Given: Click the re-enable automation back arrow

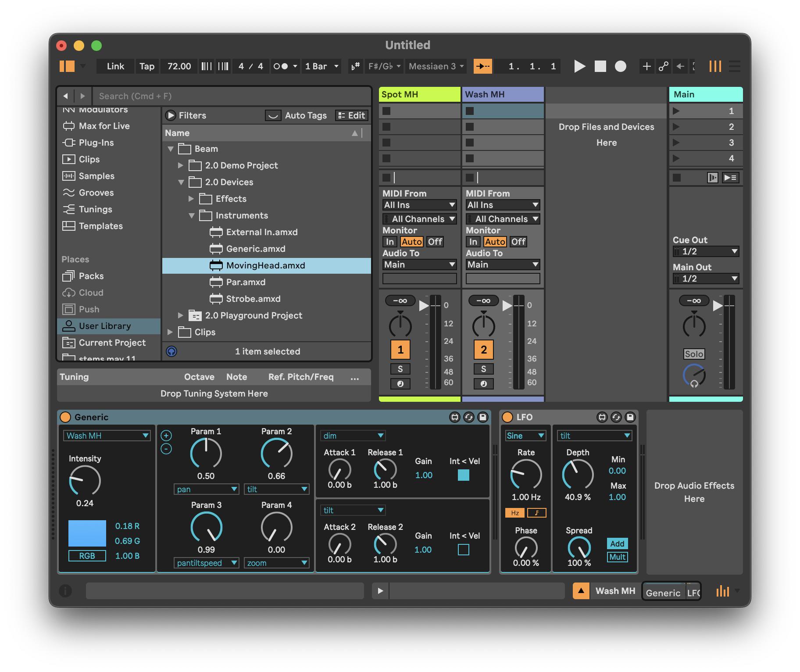Looking at the screenshot, I should pyautogui.click(x=680, y=66).
